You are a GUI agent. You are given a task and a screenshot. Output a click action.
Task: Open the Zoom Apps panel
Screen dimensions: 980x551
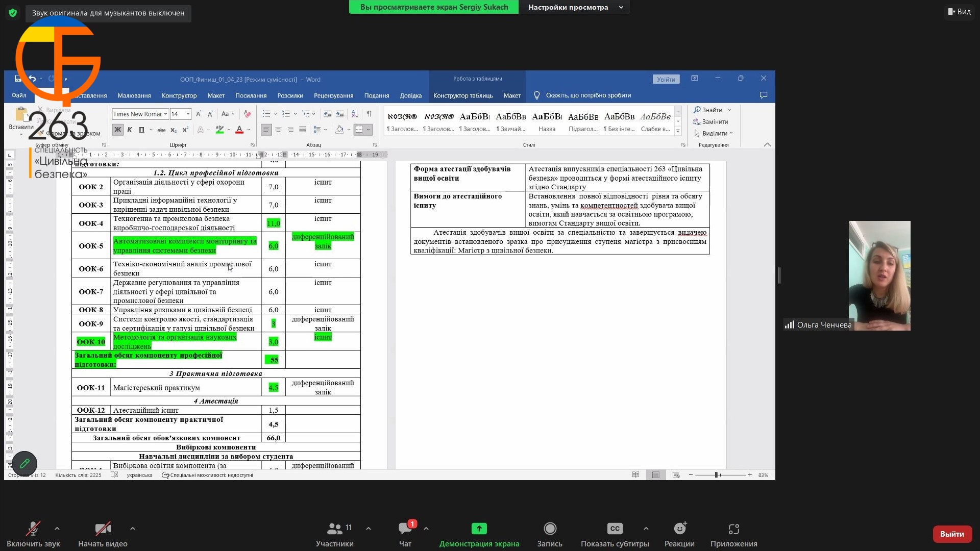[x=734, y=534]
